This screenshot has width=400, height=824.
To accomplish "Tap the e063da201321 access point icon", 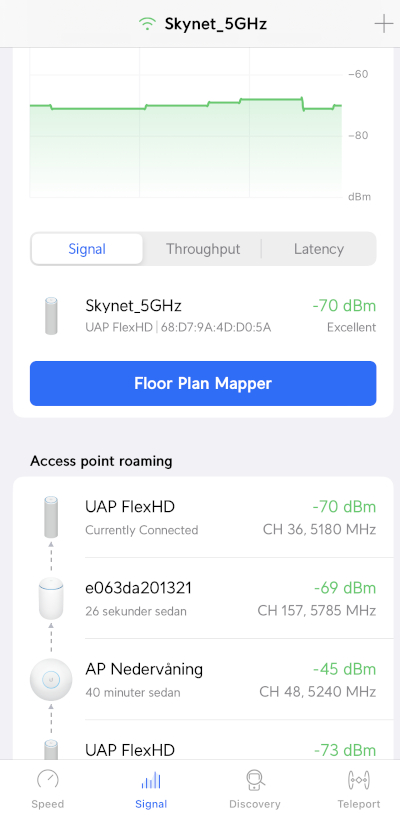I will pyautogui.click(x=51, y=598).
